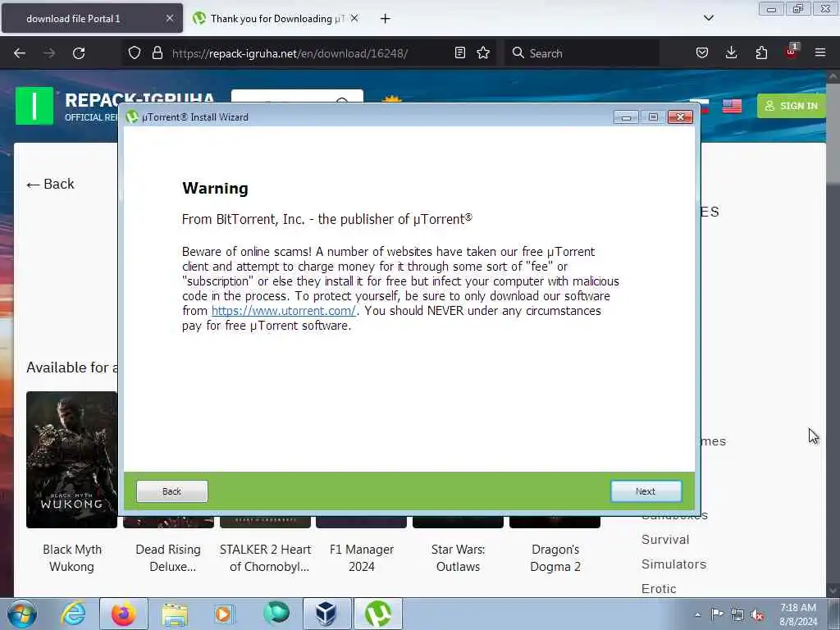Select the Erotic category

pos(659,589)
